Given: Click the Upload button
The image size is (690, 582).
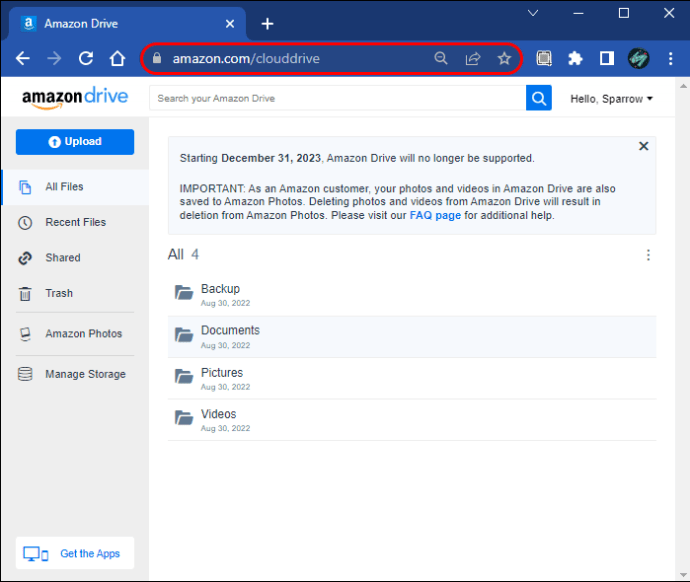Looking at the screenshot, I should tap(75, 142).
